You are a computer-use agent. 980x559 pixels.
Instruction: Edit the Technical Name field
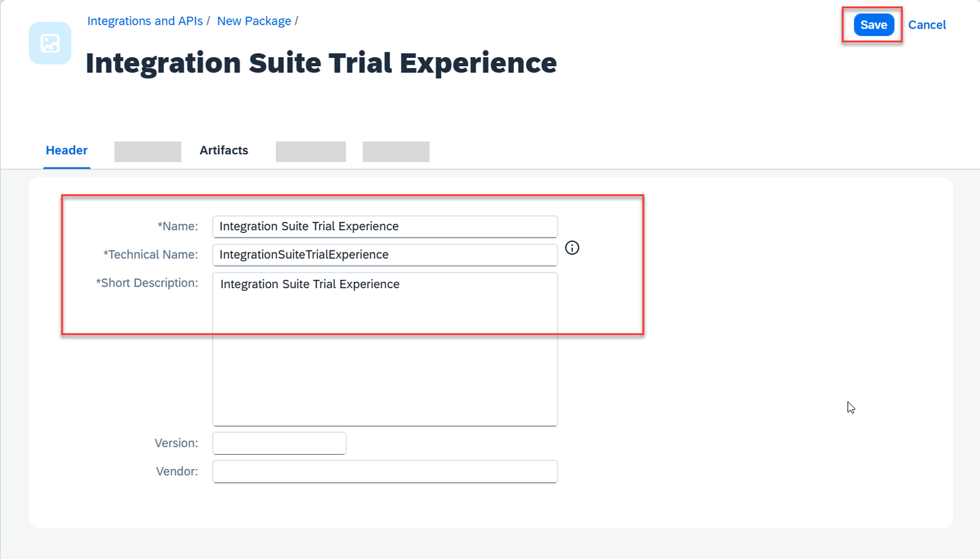[385, 255]
